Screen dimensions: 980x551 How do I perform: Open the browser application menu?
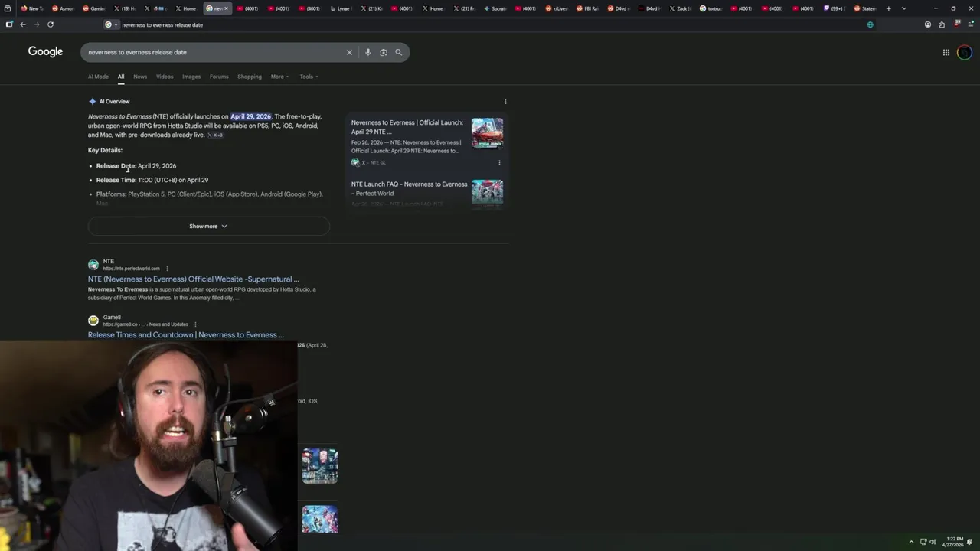[x=970, y=24]
